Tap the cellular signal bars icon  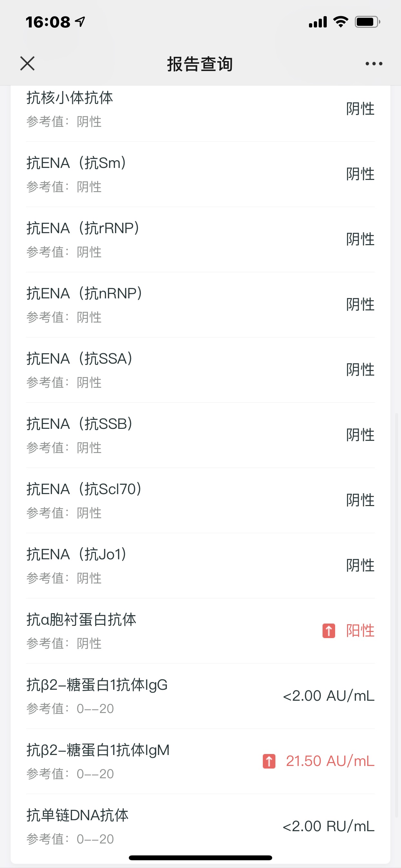(x=318, y=22)
